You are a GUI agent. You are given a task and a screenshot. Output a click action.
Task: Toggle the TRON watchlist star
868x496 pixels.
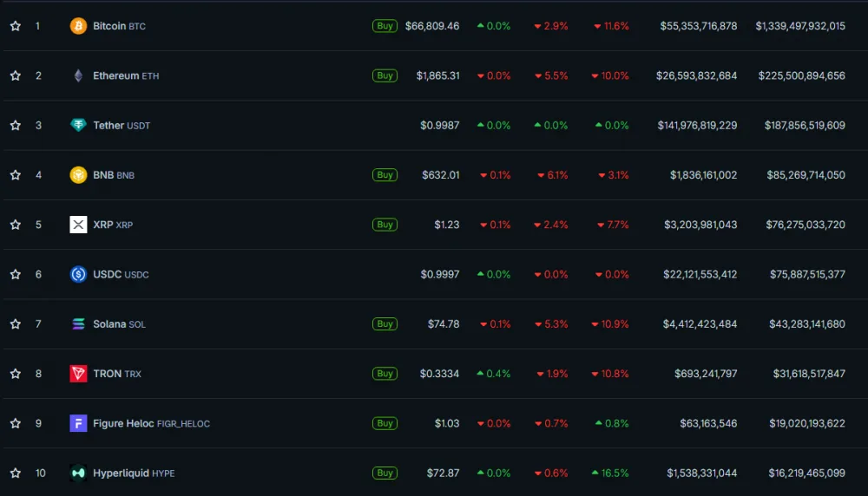(x=16, y=374)
